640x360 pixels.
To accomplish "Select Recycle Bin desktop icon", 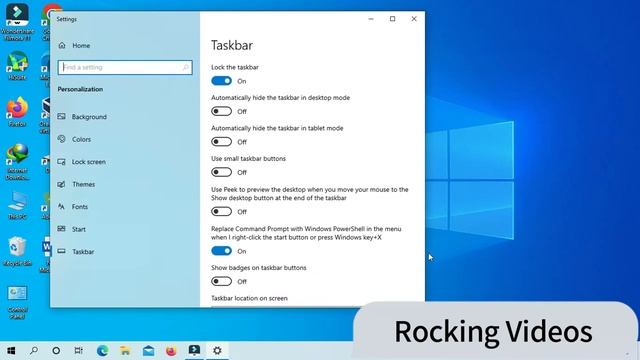I will (17, 251).
